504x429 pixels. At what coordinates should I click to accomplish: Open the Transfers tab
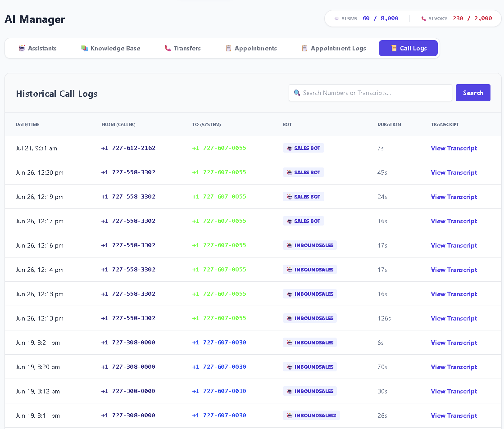click(182, 48)
